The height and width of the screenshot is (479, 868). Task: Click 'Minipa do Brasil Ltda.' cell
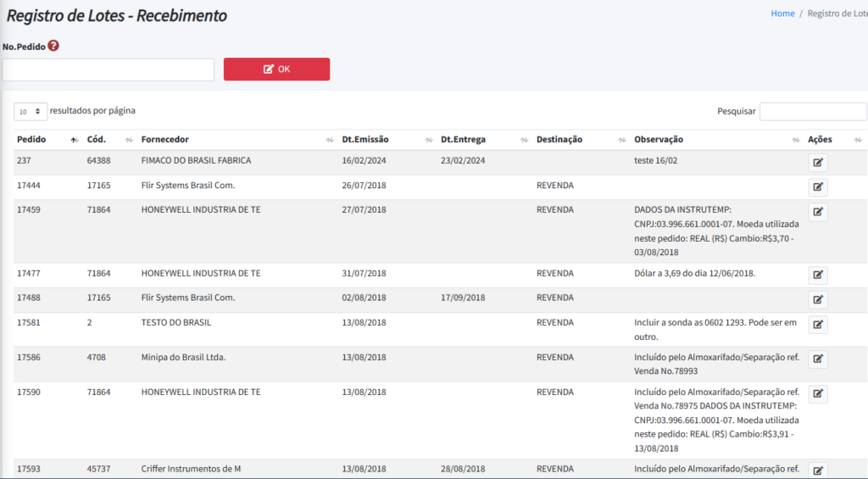183,357
